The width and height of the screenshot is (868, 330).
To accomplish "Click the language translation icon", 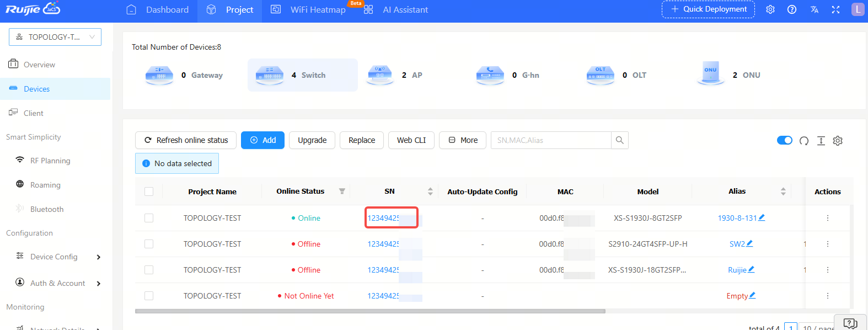I will tap(814, 9).
